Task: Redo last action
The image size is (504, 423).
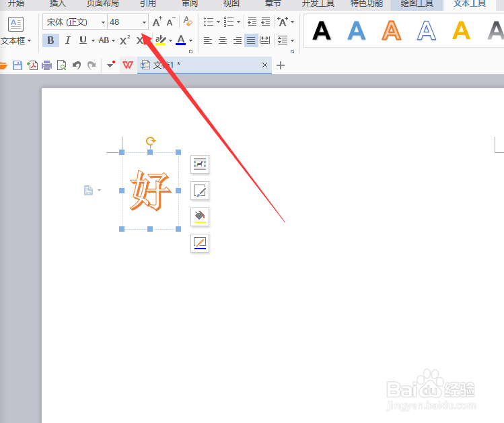Action: (92, 65)
